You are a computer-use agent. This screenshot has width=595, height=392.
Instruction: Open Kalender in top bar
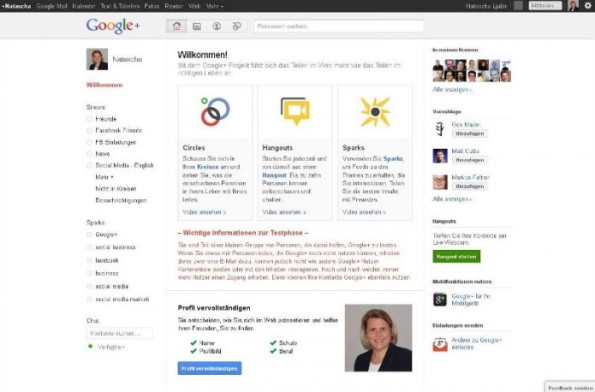click(83, 6)
